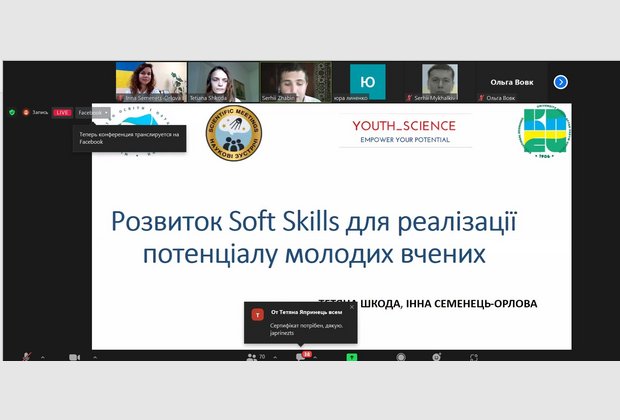Open the chat with unread message badge
The image size is (620, 420).
[x=300, y=357]
